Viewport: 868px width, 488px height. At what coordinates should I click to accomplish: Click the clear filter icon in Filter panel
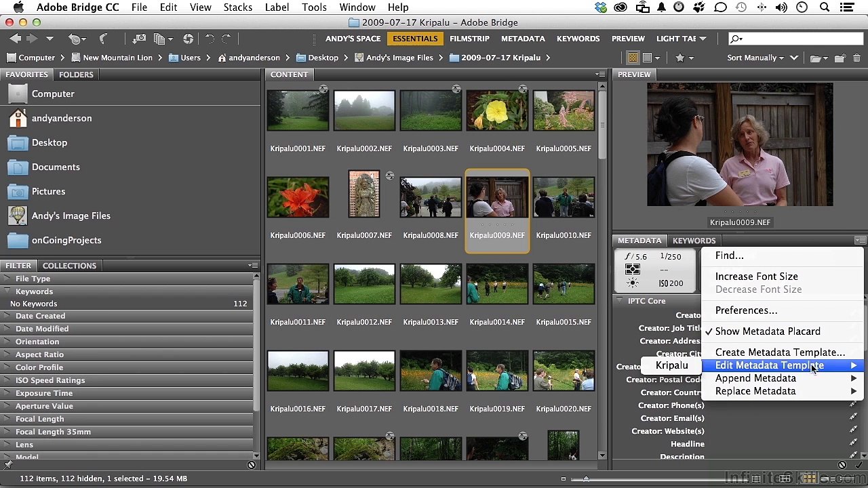(252, 465)
